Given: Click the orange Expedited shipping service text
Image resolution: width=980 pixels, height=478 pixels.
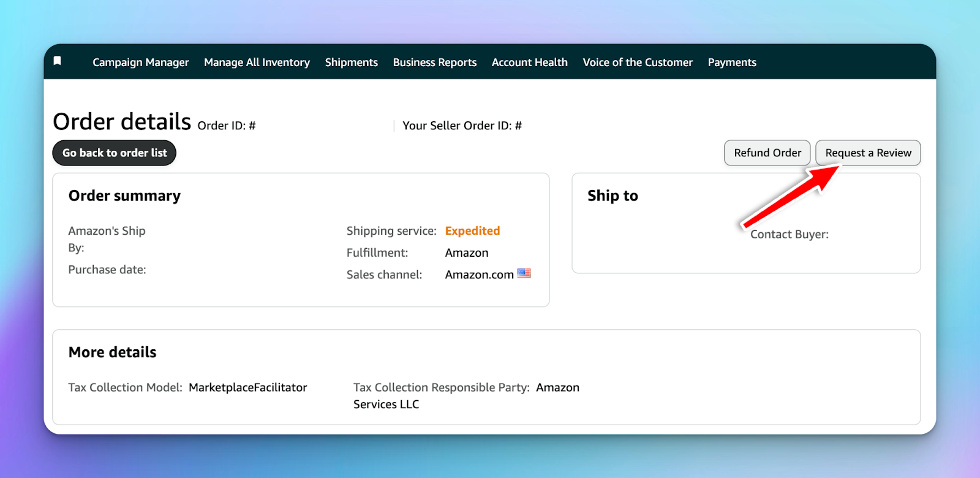Looking at the screenshot, I should 472,231.
